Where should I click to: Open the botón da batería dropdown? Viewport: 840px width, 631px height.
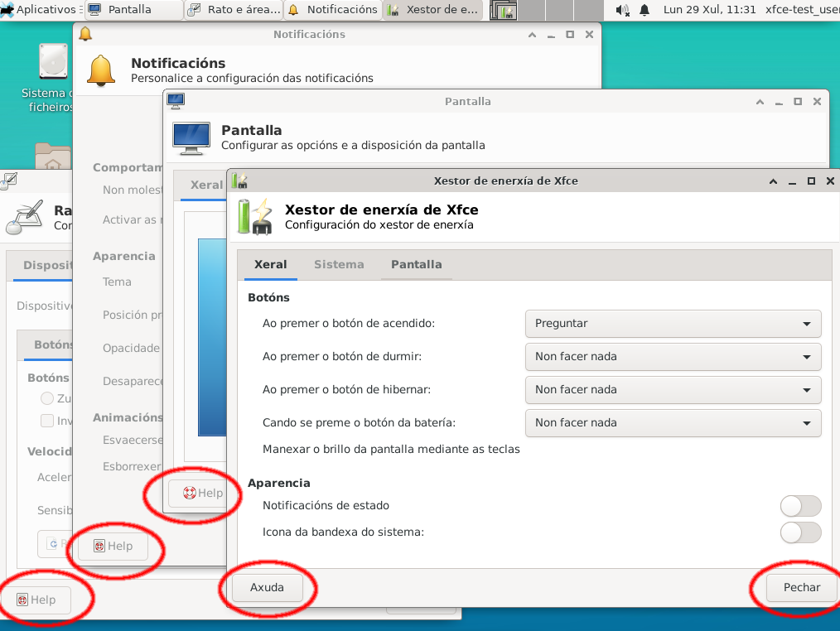point(673,422)
